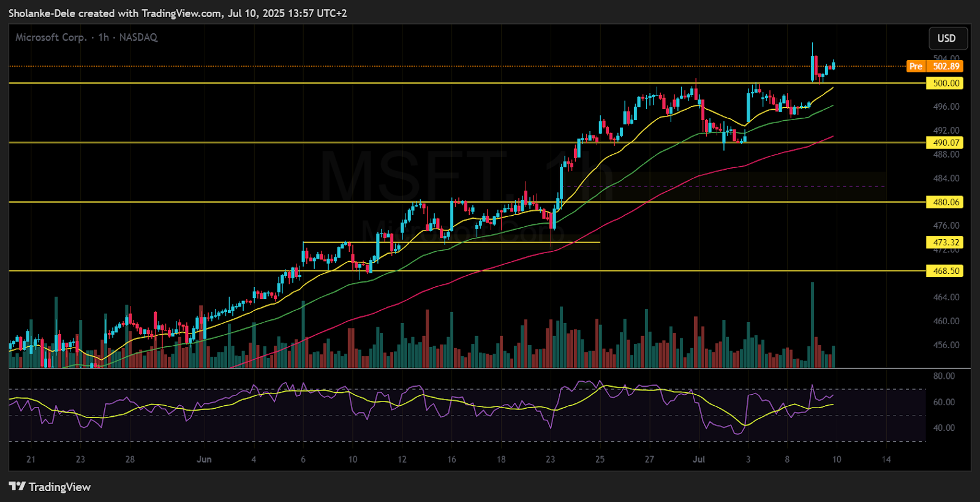Select the 500.00 horizontal line price label
Image resolution: width=980 pixels, height=502 pixels.
pos(944,83)
